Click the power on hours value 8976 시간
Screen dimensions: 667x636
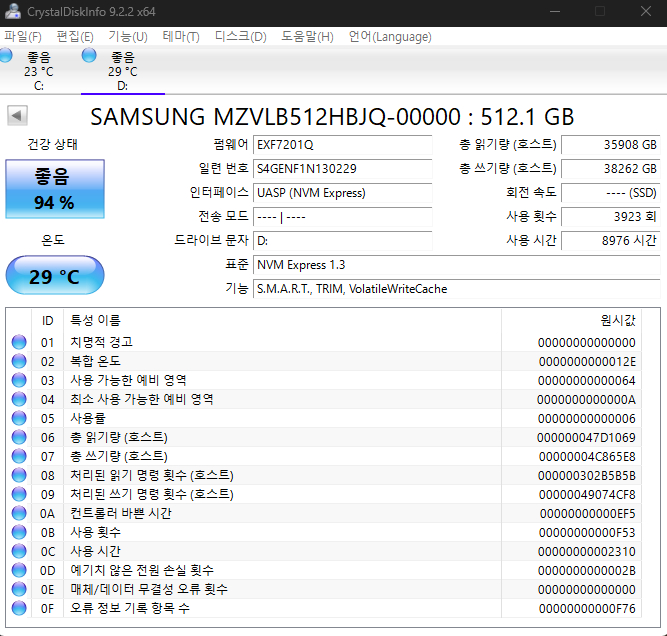coord(610,241)
